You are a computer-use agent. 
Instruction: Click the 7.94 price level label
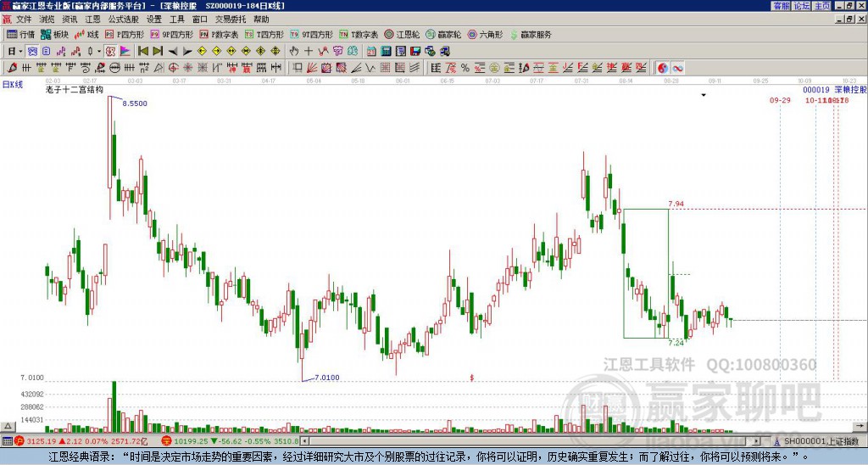click(676, 204)
